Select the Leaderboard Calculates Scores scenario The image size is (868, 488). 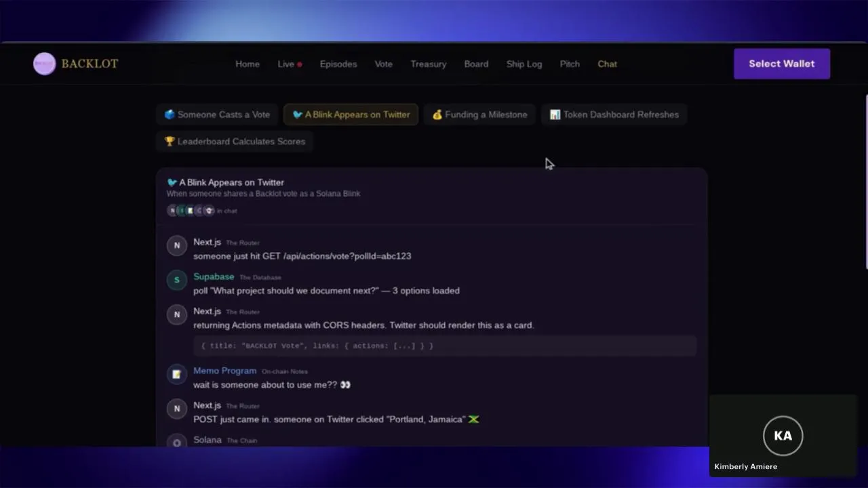point(235,142)
